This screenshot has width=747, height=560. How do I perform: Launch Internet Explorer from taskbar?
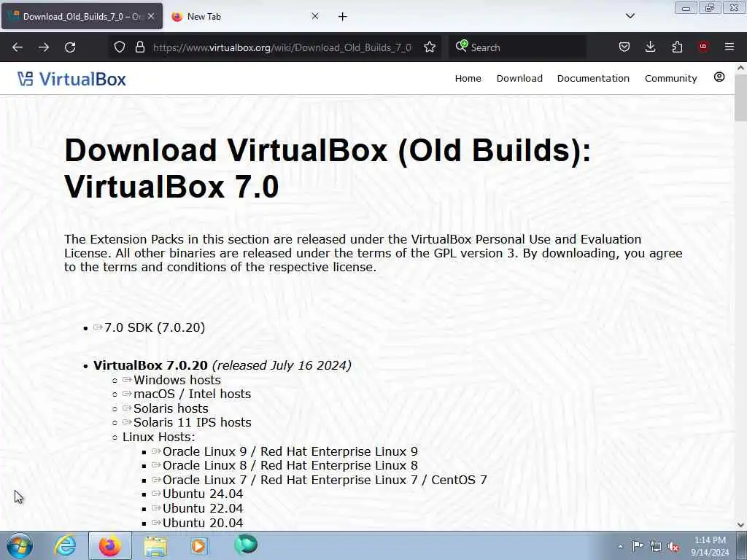click(x=65, y=545)
